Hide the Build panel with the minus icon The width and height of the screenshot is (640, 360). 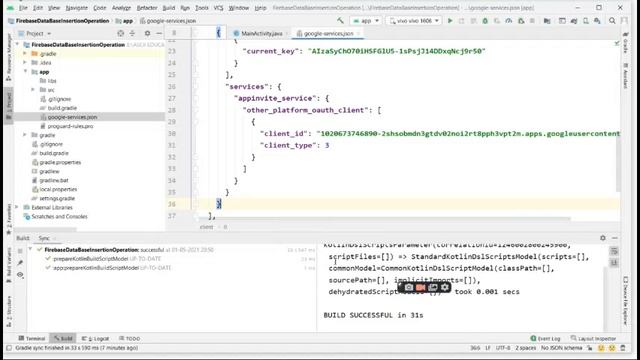click(615, 238)
